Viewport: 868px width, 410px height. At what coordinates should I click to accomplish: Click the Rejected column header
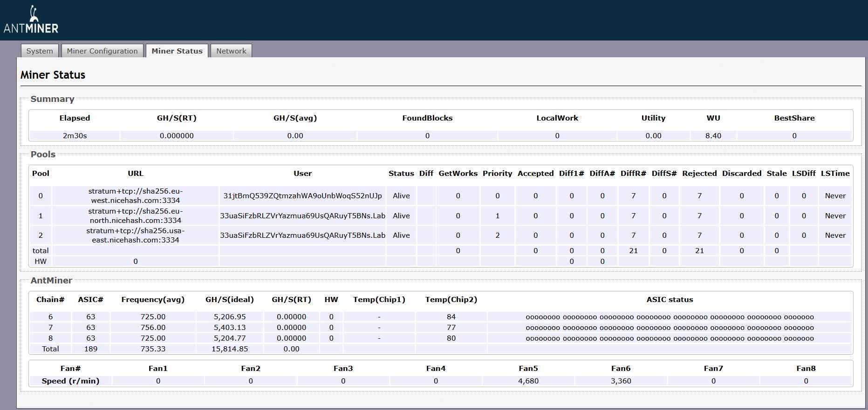click(699, 173)
